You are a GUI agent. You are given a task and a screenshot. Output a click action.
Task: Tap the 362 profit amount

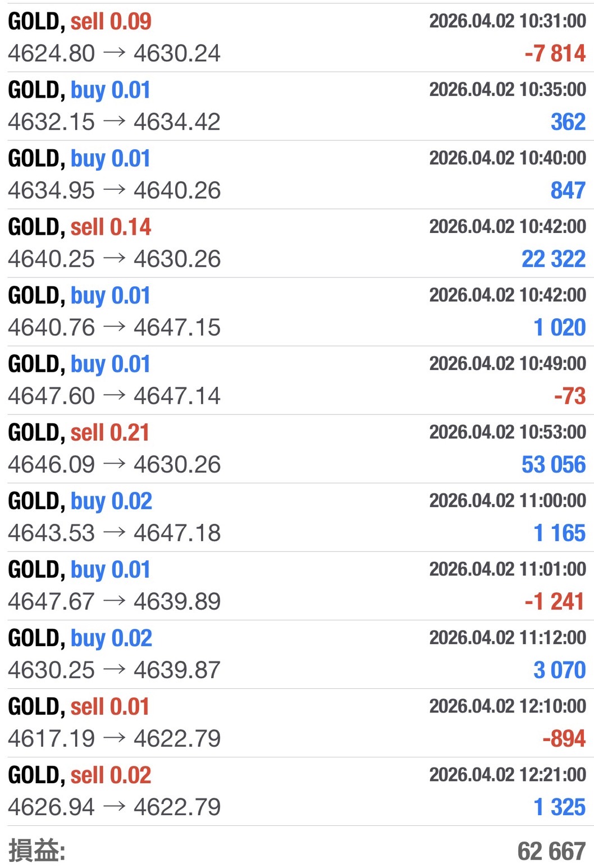click(568, 122)
